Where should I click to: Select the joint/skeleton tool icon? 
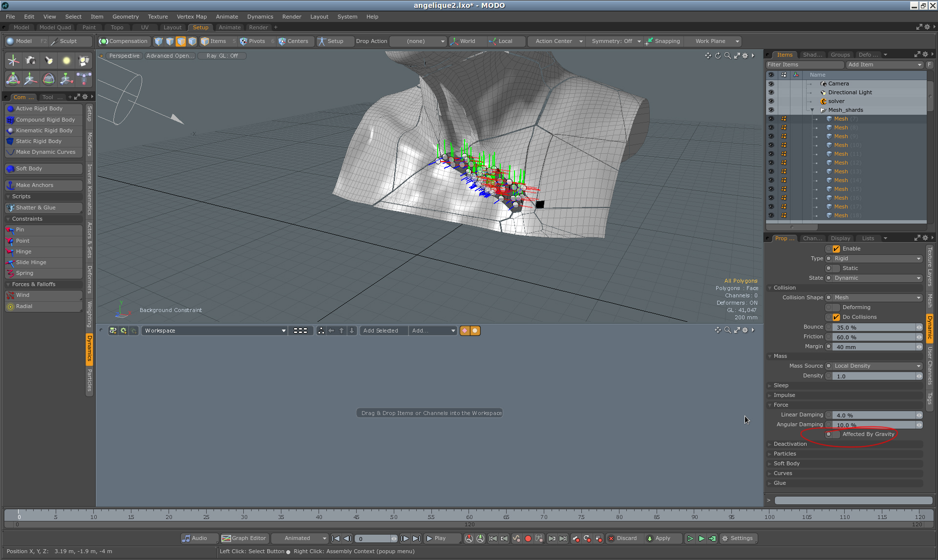point(84,79)
